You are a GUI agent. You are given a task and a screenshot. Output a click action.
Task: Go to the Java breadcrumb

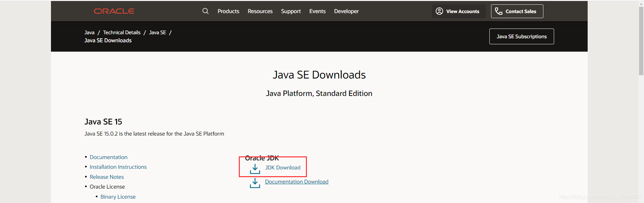point(89,33)
